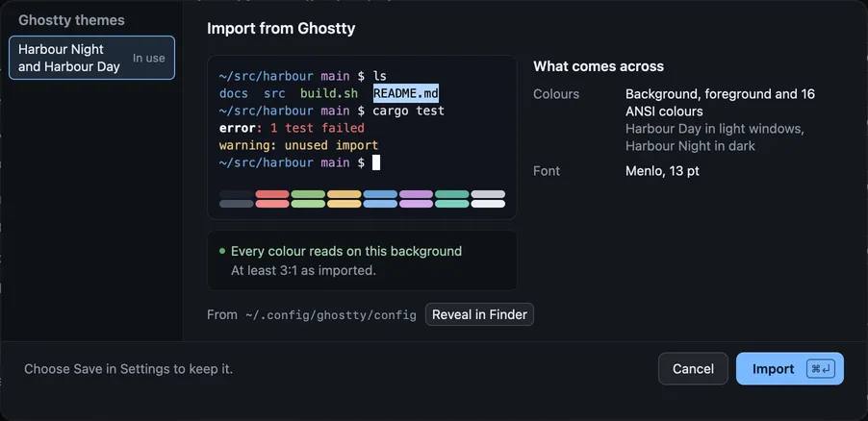868x421 pixels.
Task: Pick the top-row yellow ANSI swatch
Action: pyautogui.click(x=345, y=194)
